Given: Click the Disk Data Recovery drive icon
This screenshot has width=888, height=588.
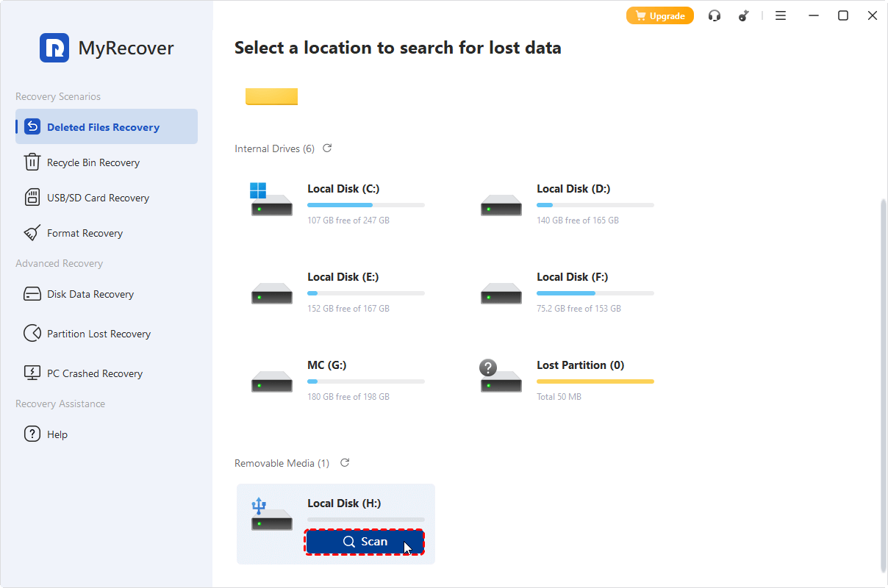Looking at the screenshot, I should coord(32,294).
